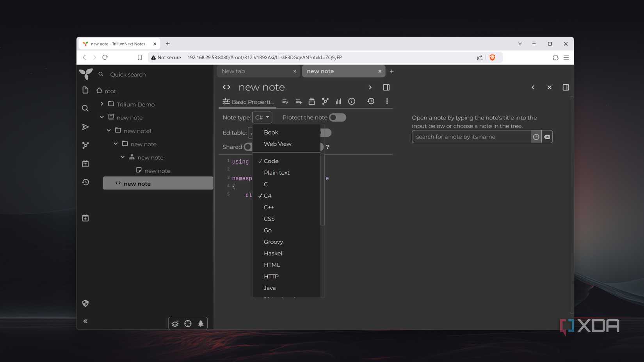Viewport: 644px width, 362px height.
Task: Collapse the relation-map new note node
Action: tap(123, 157)
